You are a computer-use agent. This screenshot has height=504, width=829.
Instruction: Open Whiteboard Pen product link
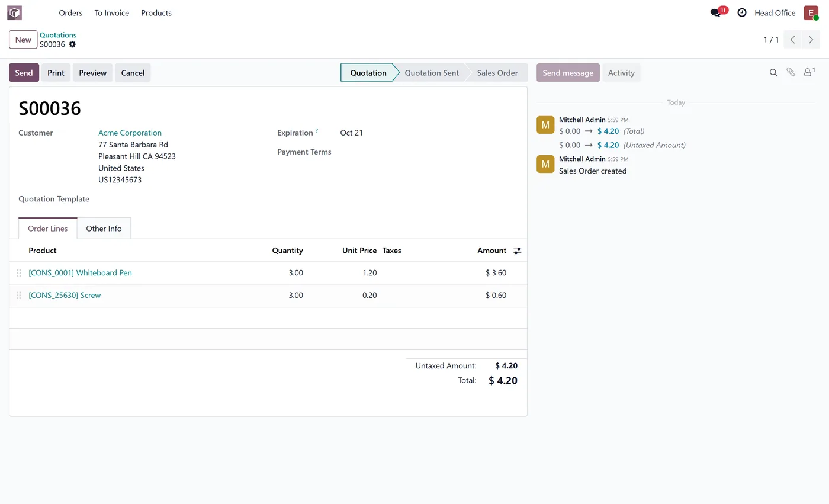tap(80, 273)
